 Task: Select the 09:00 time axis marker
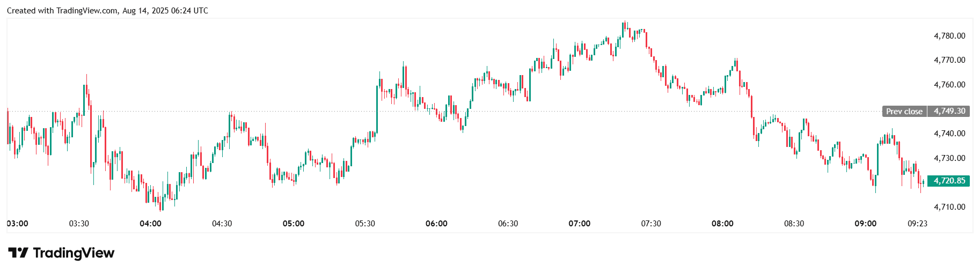pos(865,224)
